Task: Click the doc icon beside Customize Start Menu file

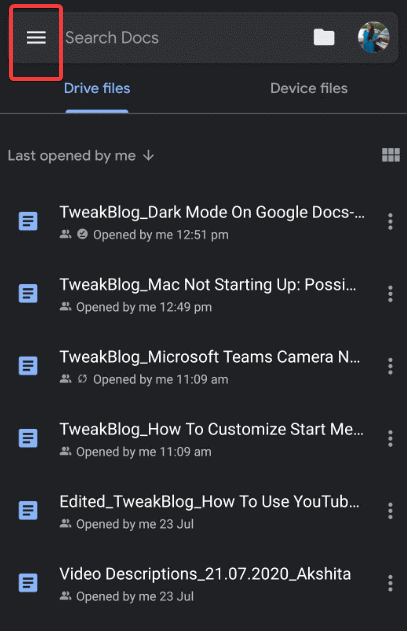Action: [28, 438]
